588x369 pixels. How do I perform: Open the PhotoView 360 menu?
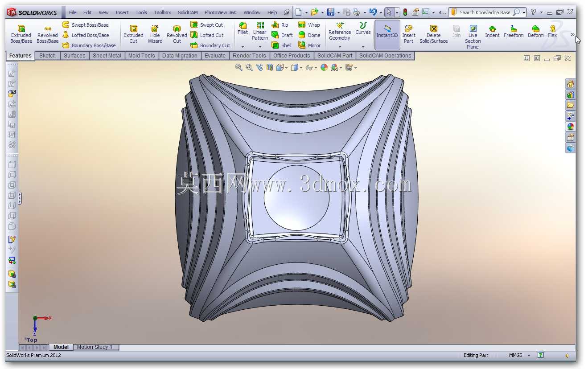pos(221,12)
